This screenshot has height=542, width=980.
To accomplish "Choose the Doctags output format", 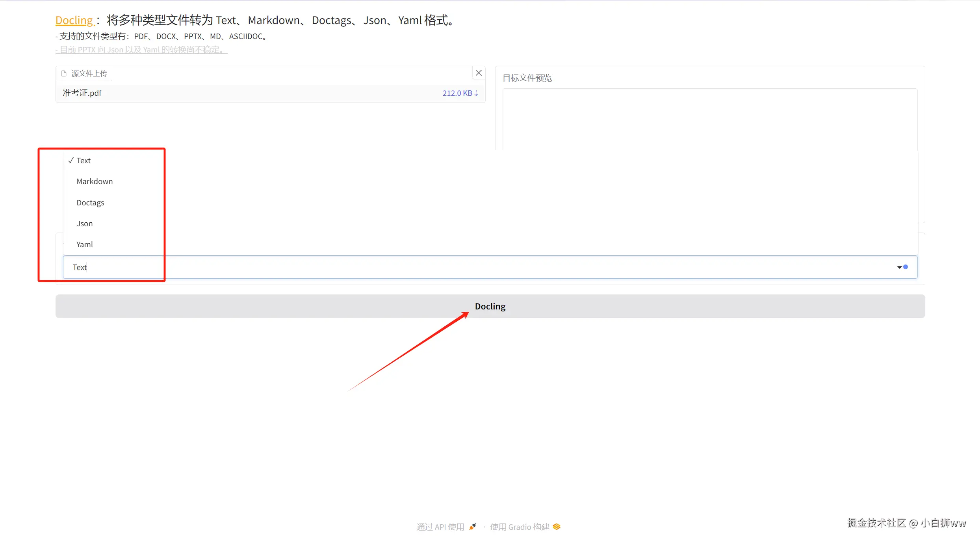I will (90, 203).
